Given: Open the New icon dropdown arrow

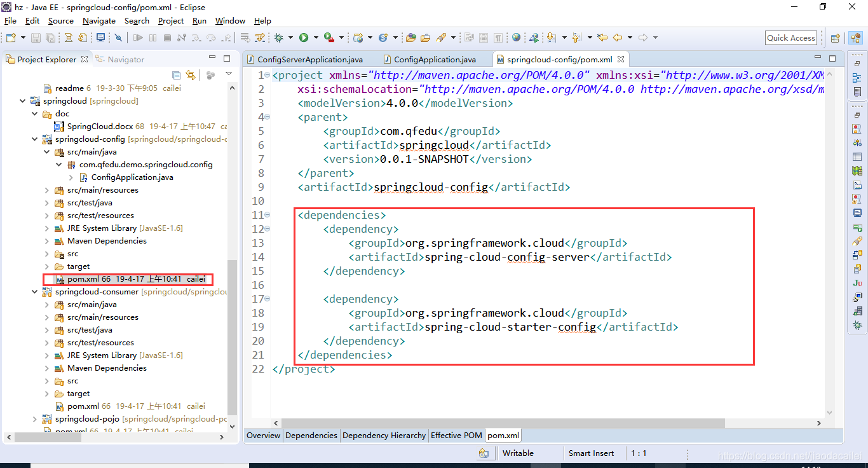Looking at the screenshot, I should 24,38.
